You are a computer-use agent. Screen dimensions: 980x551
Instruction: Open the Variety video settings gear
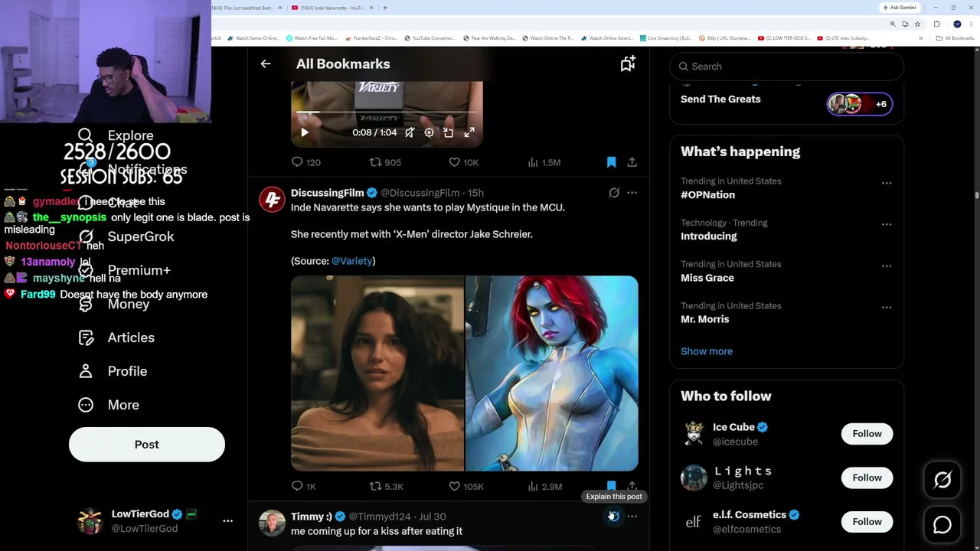click(429, 132)
